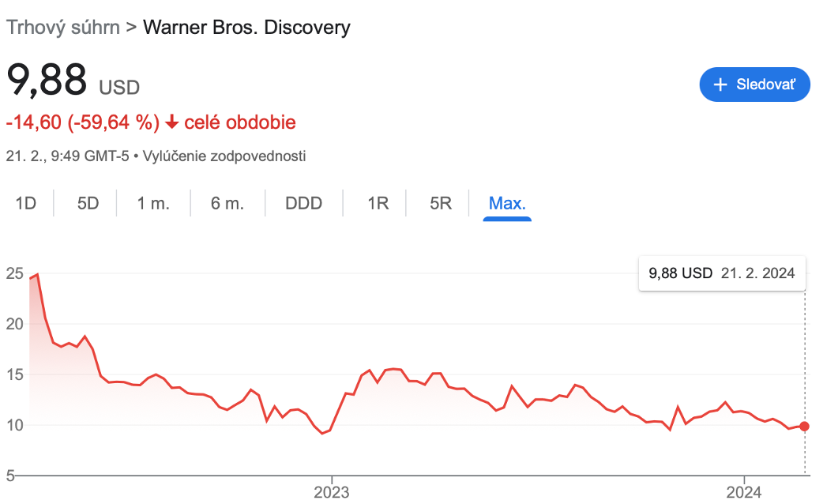The height and width of the screenshot is (504, 823).
Task: Click the Sledovať follow button
Action: [754, 85]
